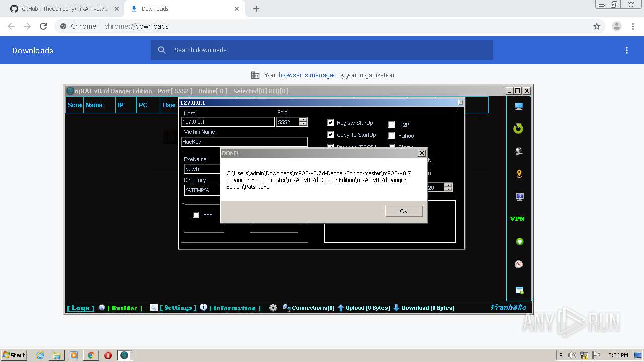
Task: Click the ExeName input field
Action: [202, 169]
